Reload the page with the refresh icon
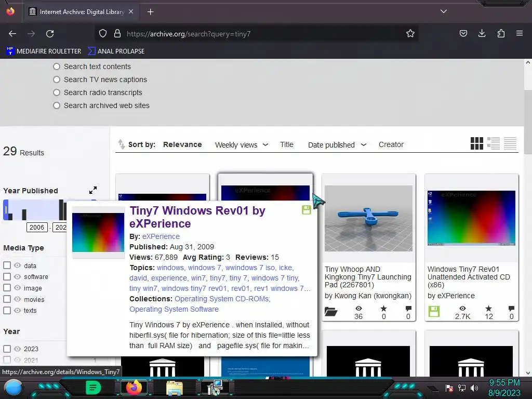 pos(50,34)
